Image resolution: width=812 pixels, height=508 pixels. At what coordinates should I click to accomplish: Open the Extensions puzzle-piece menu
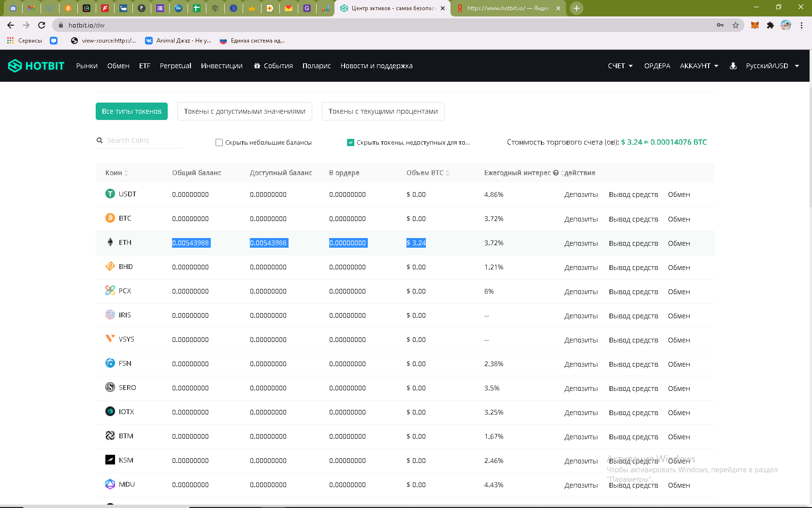pos(770,25)
